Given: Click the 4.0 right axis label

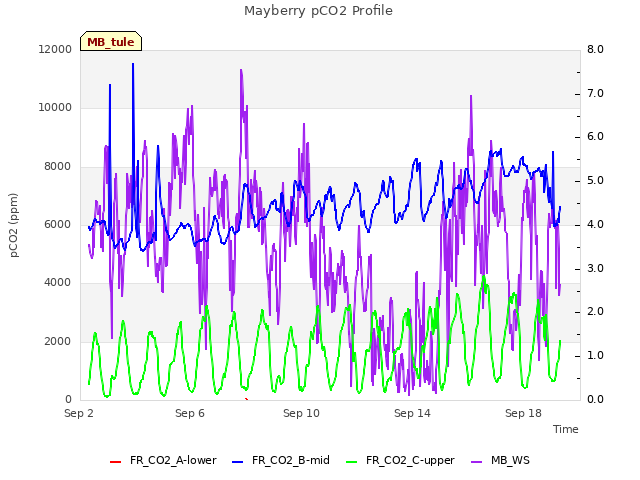Looking at the screenshot, I should (595, 224).
